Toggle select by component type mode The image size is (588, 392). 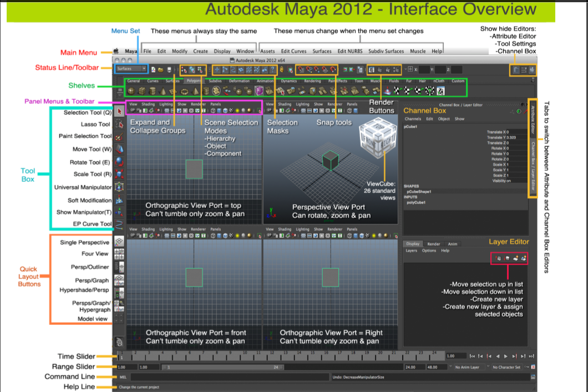200,70
